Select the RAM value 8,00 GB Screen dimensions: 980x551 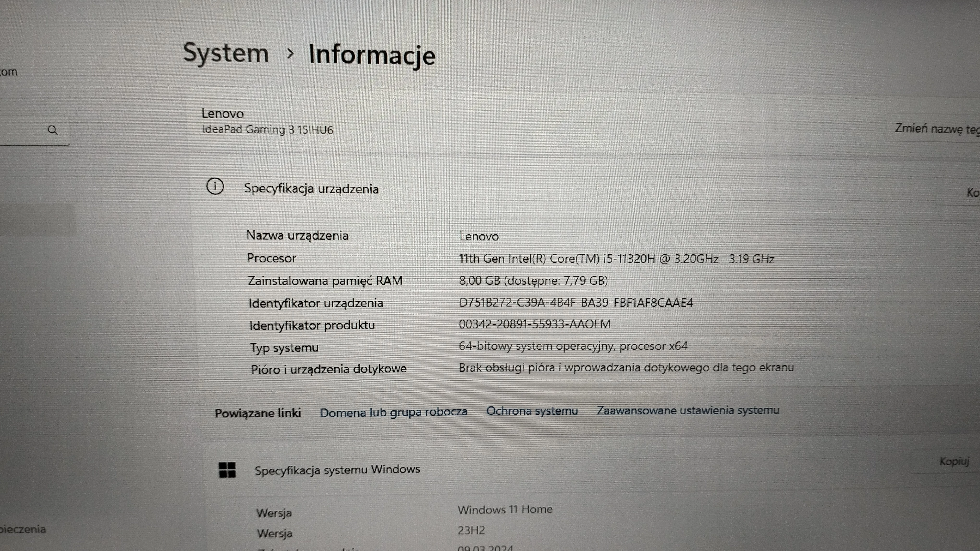pyautogui.click(x=533, y=281)
